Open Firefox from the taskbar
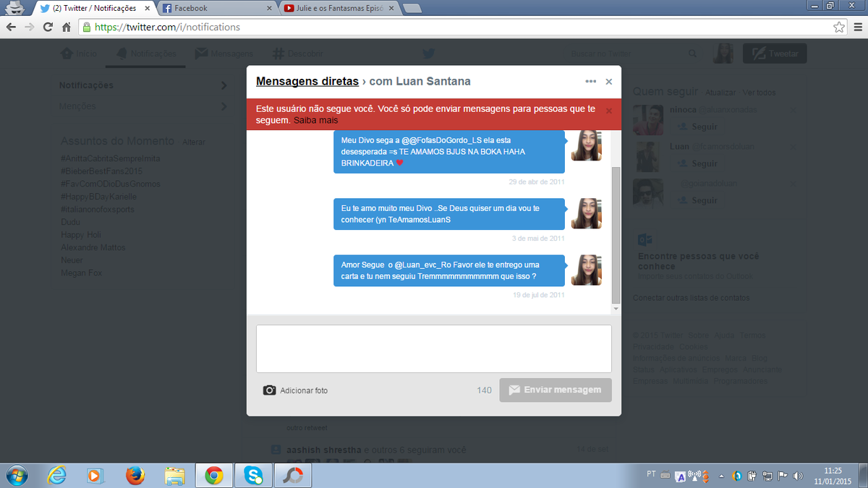 pyautogui.click(x=135, y=475)
